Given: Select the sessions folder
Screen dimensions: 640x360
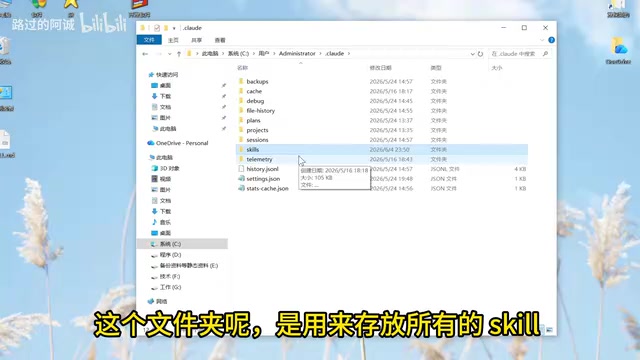Looking at the screenshot, I should [x=257, y=140].
